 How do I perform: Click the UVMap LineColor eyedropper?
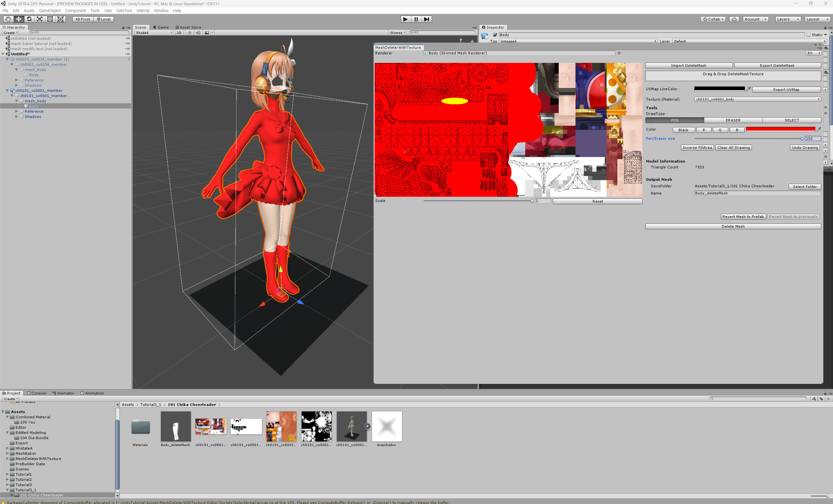(x=749, y=89)
